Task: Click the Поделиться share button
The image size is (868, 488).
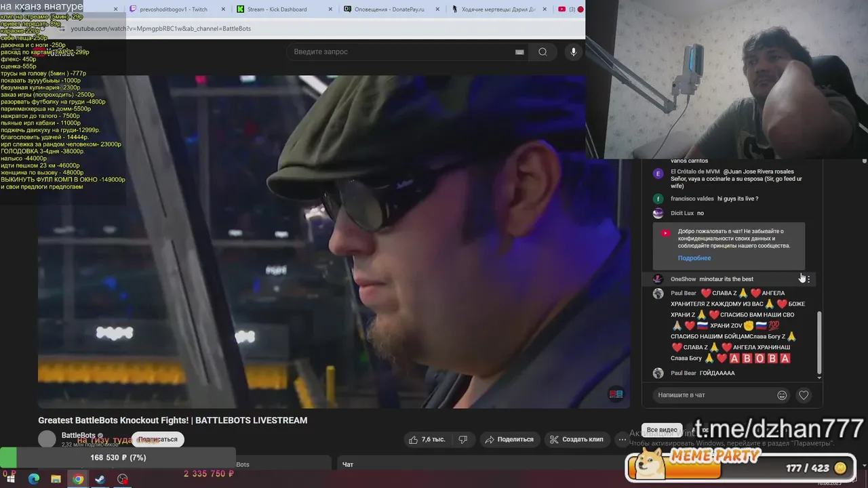Action: [x=509, y=439]
